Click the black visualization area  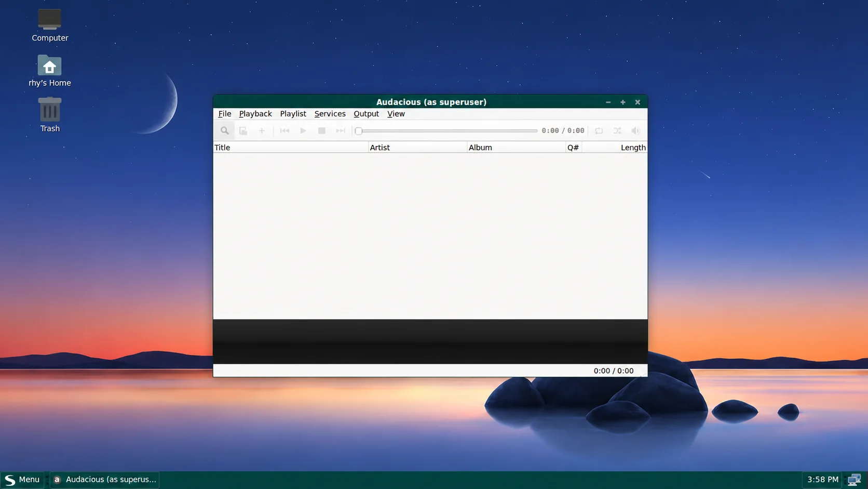(x=430, y=342)
